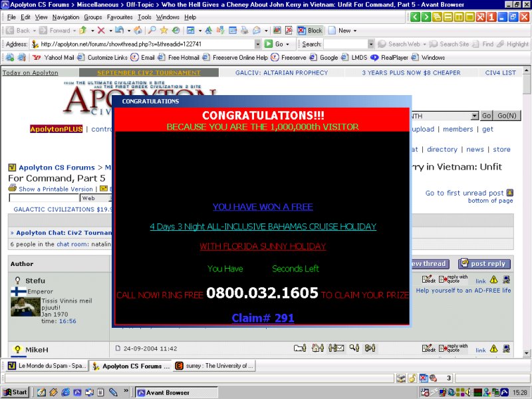
Task: Click the vertical scrollbar thumb
Action: 527,85
